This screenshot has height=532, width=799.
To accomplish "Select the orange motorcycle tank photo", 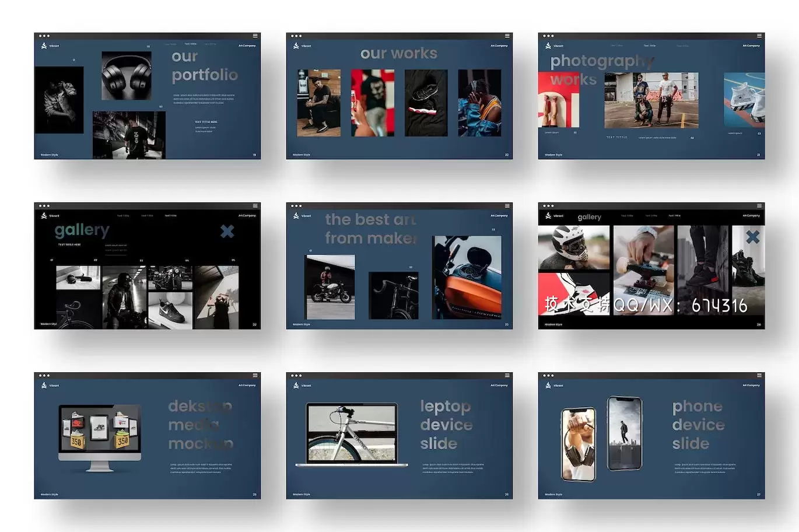I will pos(467,276).
